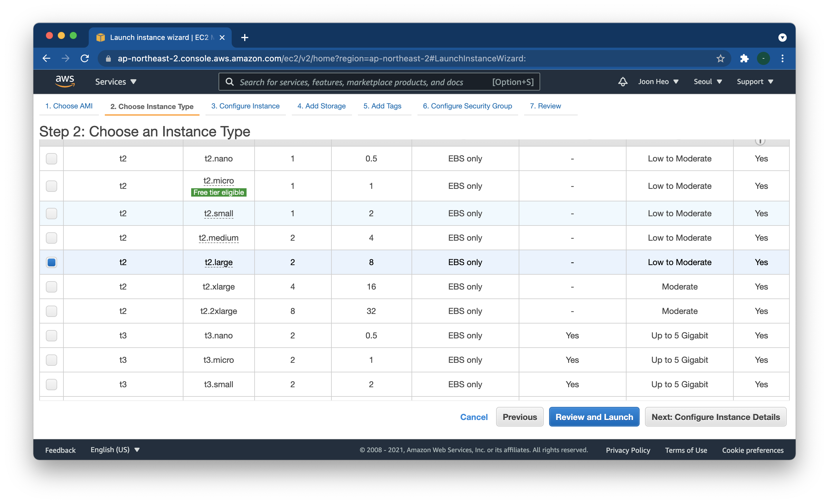Reload the page with refresh icon
The height and width of the screenshot is (504, 829).
click(x=85, y=59)
